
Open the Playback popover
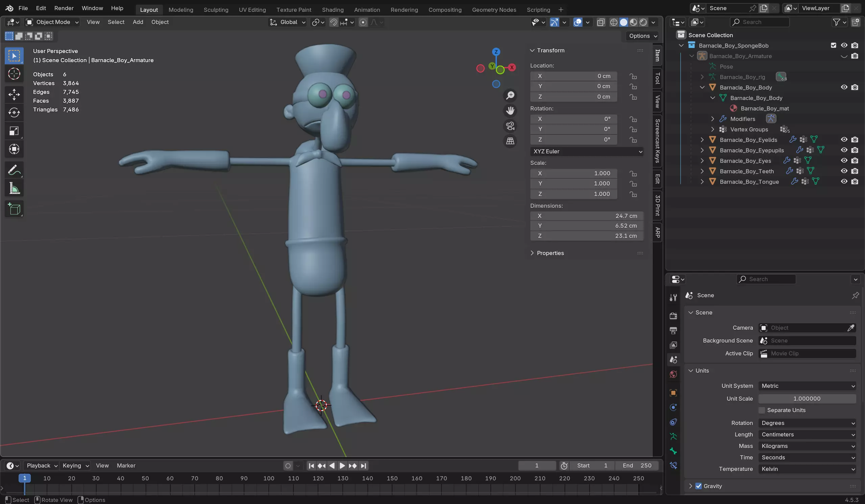[42, 465]
